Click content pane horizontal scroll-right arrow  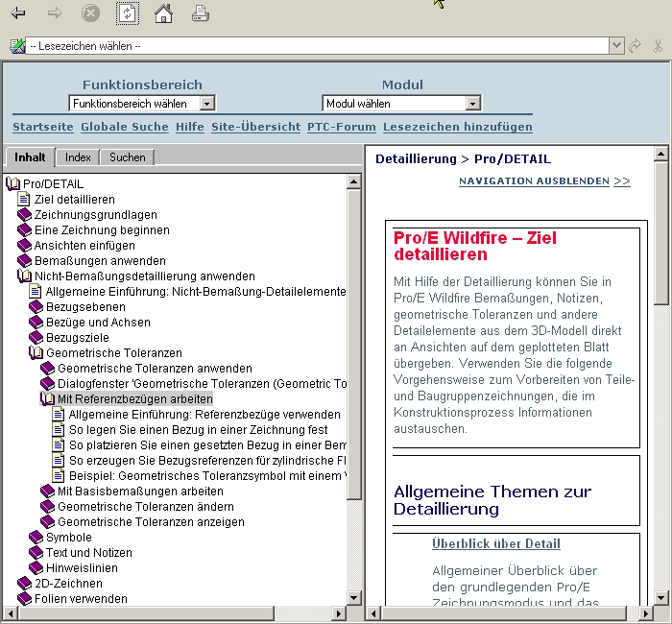(645, 613)
